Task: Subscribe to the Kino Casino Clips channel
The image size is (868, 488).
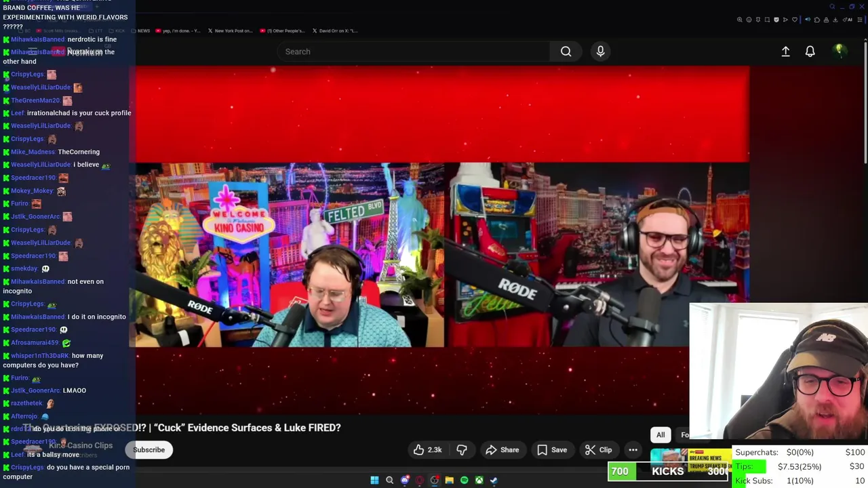Action: (x=149, y=450)
